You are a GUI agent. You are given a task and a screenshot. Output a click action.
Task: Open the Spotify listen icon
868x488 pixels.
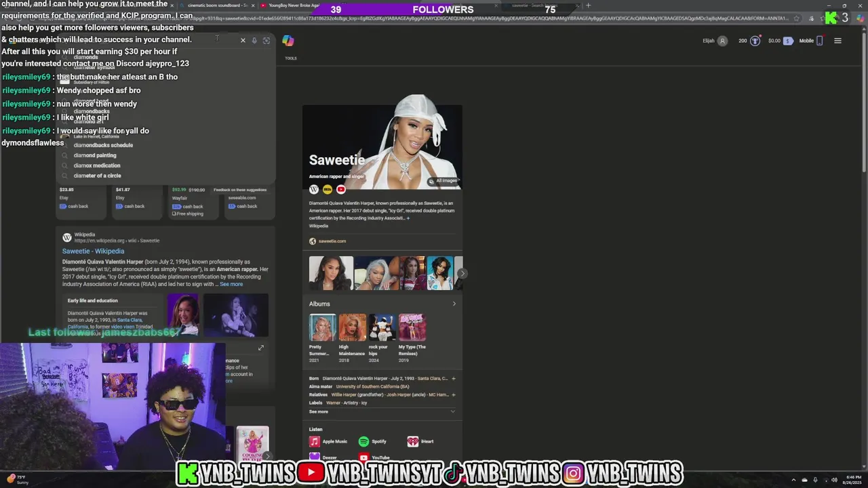pos(363,441)
